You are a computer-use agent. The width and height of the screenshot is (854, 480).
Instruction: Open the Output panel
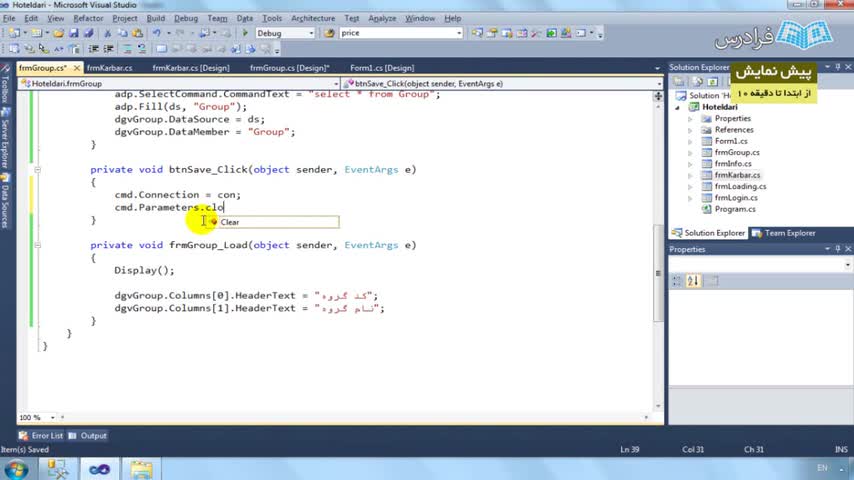88,436
